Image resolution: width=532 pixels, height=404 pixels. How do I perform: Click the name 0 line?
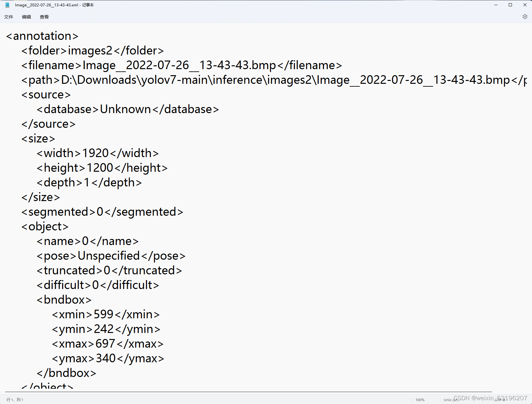click(88, 241)
